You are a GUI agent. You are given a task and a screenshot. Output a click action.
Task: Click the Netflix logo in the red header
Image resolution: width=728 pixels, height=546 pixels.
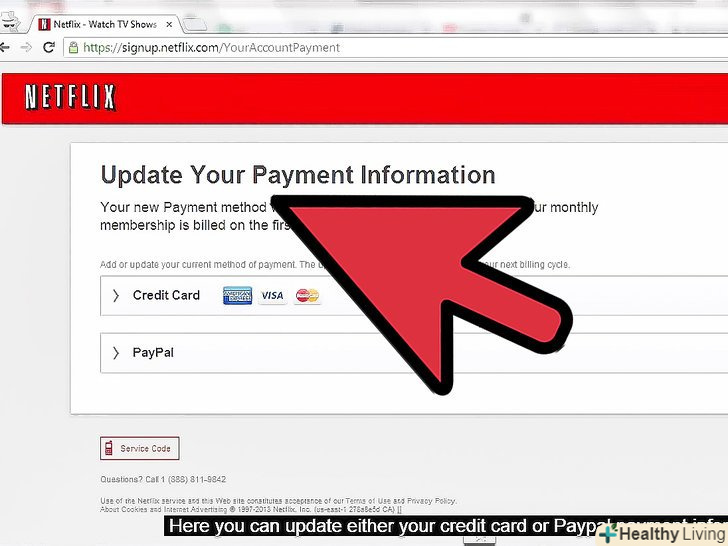tap(70, 97)
